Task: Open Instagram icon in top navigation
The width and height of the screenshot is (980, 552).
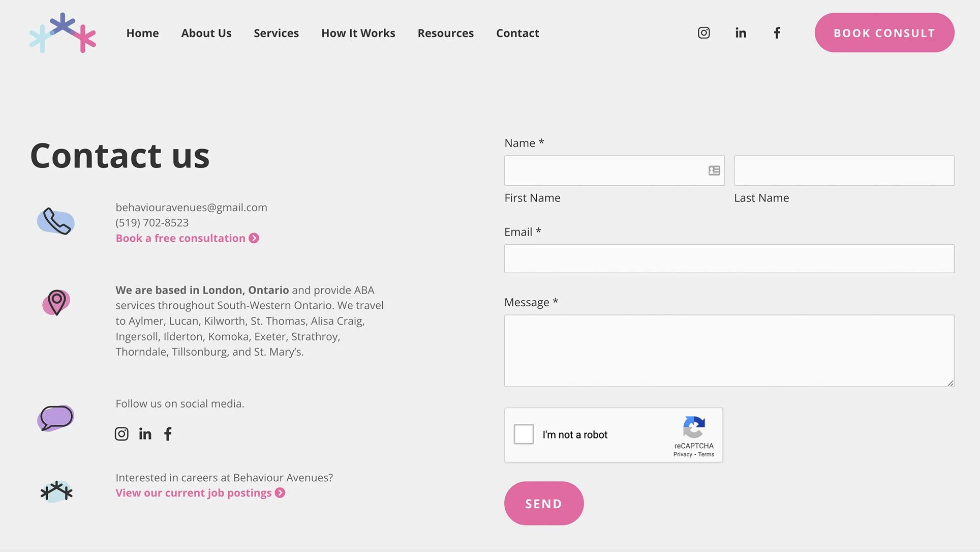Action: [x=703, y=33]
